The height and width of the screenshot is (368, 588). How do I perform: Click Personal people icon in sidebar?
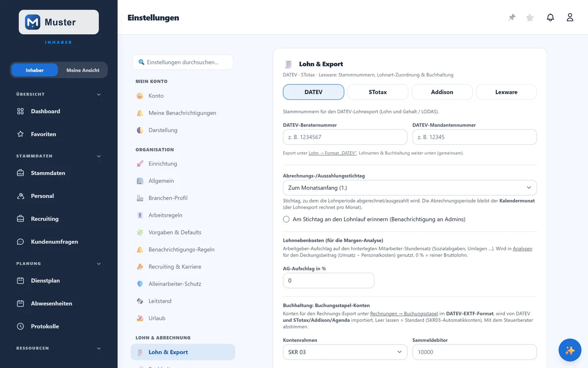pyautogui.click(x=21, y=196)
